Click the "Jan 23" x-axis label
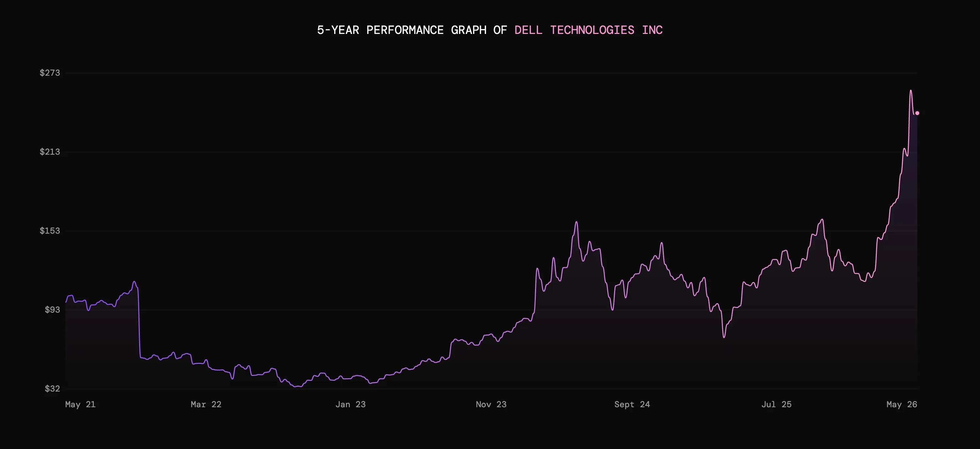Image resolution: width=980 pixels, height=449 pixels. pyautogui.click(x=351, y=404)
